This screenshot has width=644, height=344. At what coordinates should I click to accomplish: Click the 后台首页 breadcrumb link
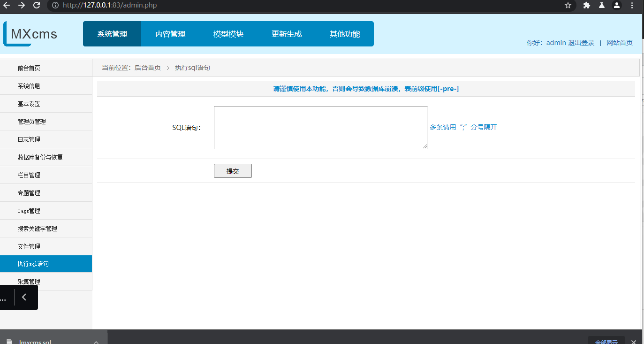pyautogui.click(x=148, y=68)
